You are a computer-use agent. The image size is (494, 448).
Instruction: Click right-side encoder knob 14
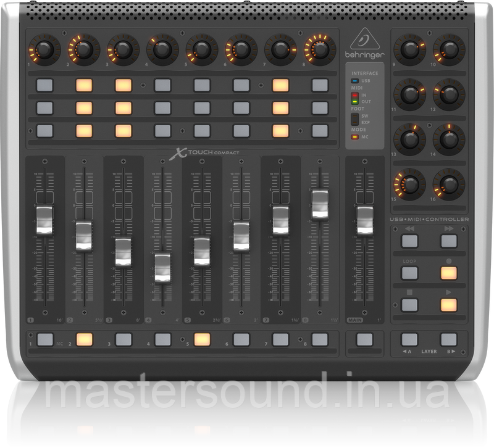pos(449,139)
